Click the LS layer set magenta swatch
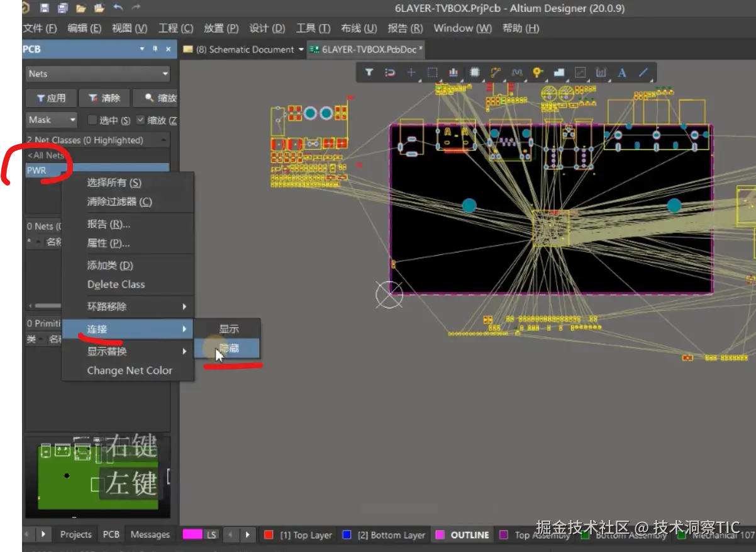756x552 pixels. tap(192, 534)
